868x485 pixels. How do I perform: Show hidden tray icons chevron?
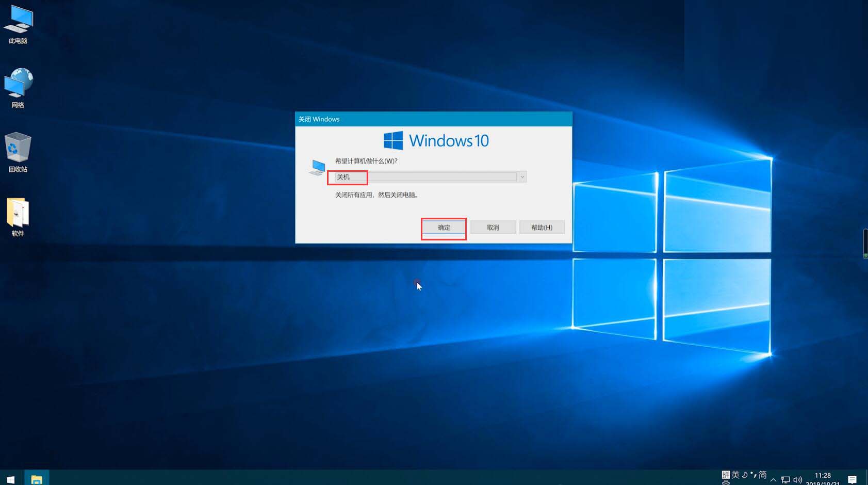click(x=773, y=480)
